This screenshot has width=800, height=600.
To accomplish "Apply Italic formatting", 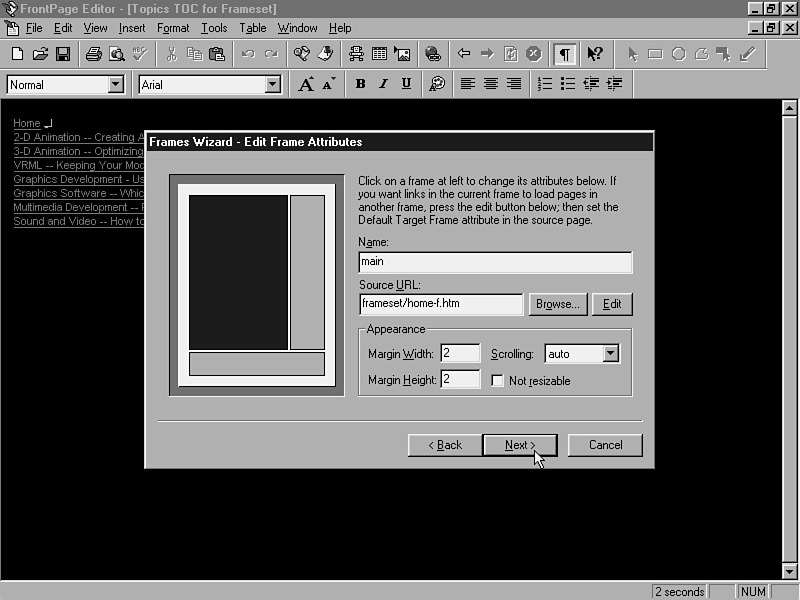I will pos(383,85).
